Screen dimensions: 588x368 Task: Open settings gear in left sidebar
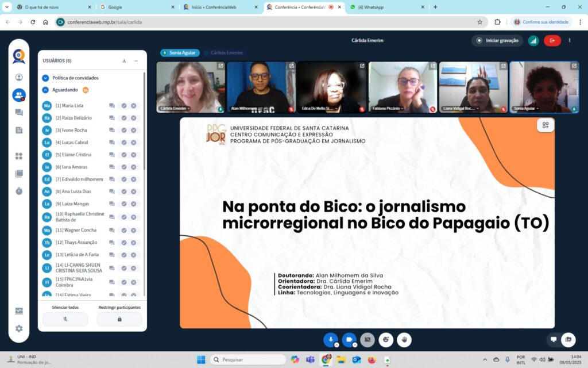(19, 328)
